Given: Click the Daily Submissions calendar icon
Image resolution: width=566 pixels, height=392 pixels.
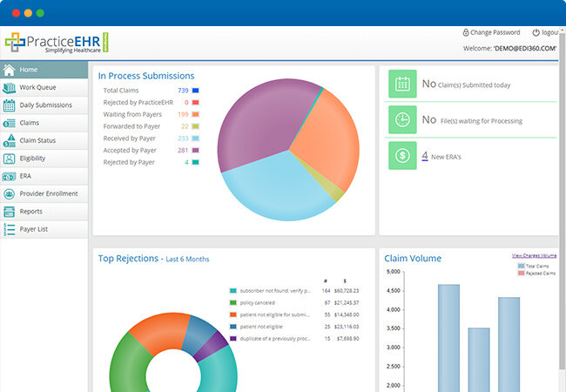Looking at the screenshot, I should (9, 105).
